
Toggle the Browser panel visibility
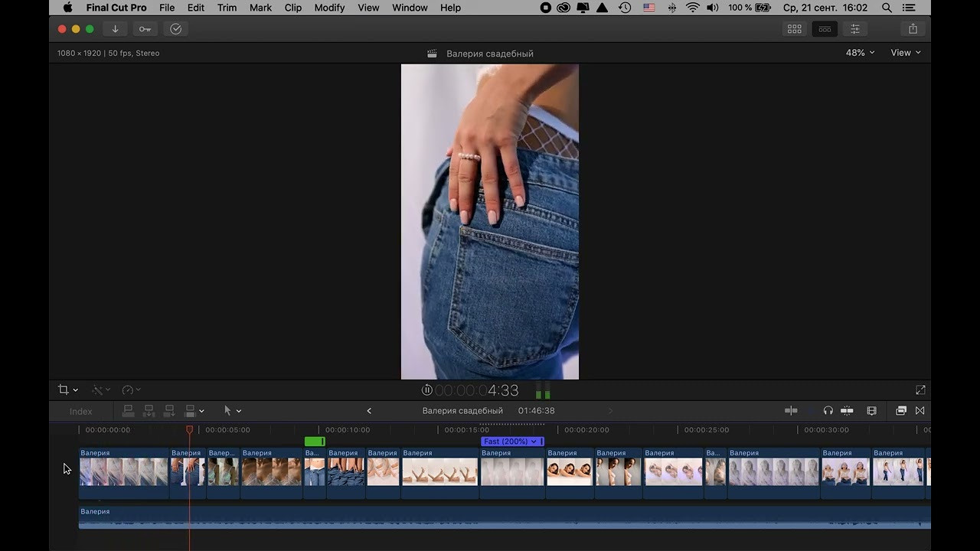tap(794, 29)
